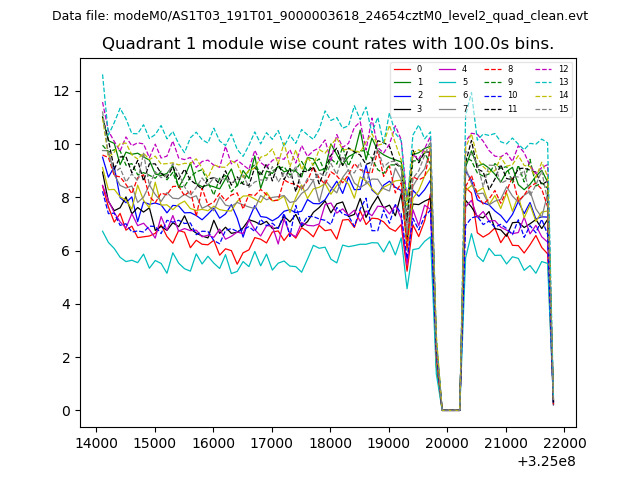Click the x-axis tick label 22000
Image resolution: width=640 pixels, height=480 pixels.
tap(564, 442)
